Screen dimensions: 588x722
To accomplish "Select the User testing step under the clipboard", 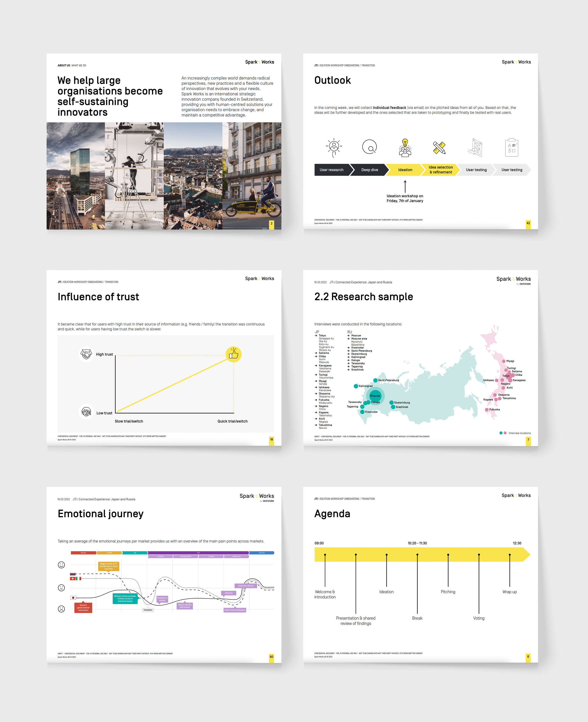I will [512, 170].
